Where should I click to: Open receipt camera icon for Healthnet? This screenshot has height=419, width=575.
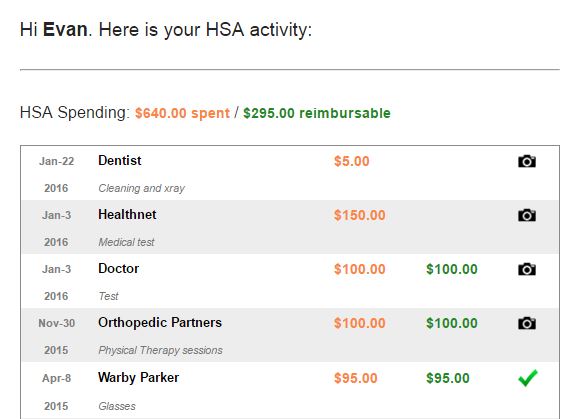click(527, 215)
